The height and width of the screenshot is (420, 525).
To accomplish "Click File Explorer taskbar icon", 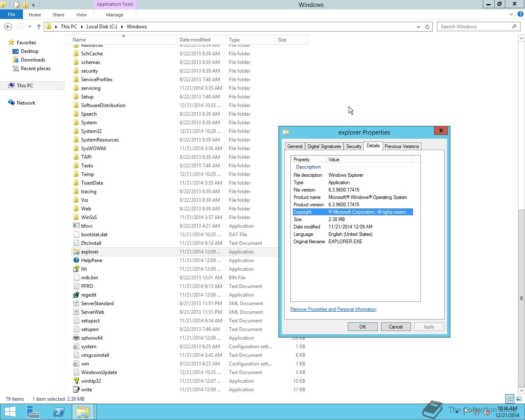I will coord(83,412).
